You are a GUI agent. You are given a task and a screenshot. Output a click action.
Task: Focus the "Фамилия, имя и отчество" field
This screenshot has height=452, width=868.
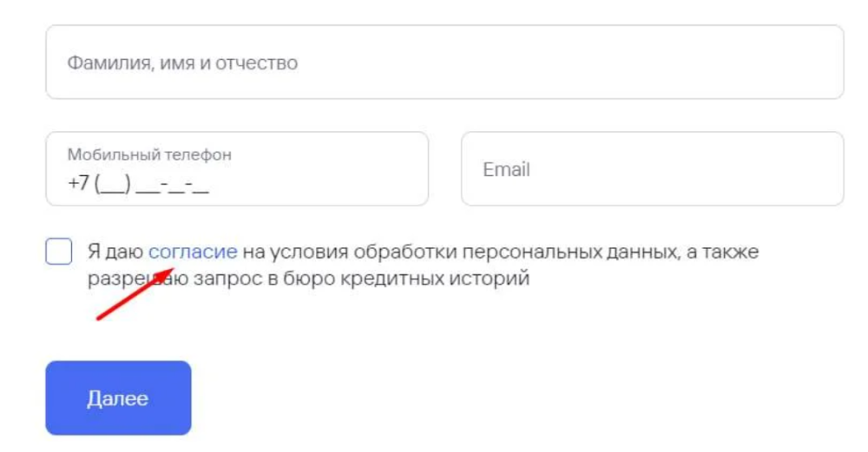coord(444,62)
